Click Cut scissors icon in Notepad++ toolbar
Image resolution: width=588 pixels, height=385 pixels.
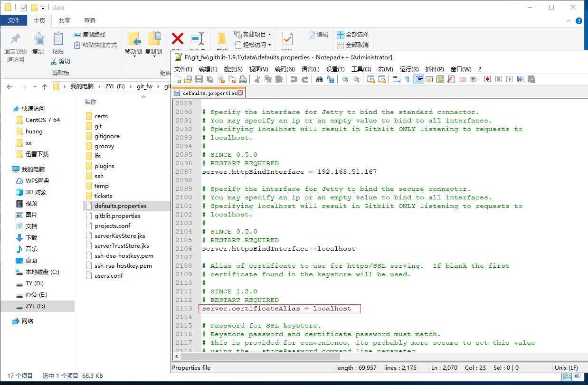point(257,79)
